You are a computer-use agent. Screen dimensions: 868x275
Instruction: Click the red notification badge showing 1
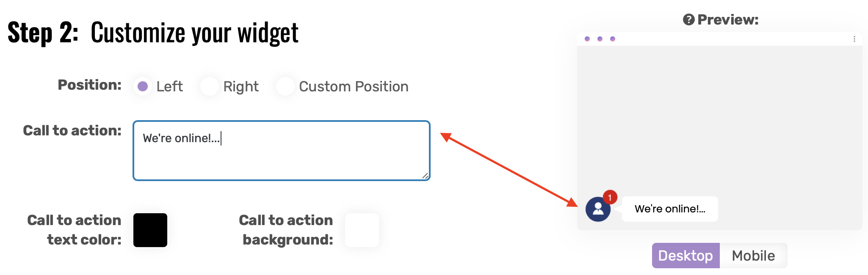[610, 196]
